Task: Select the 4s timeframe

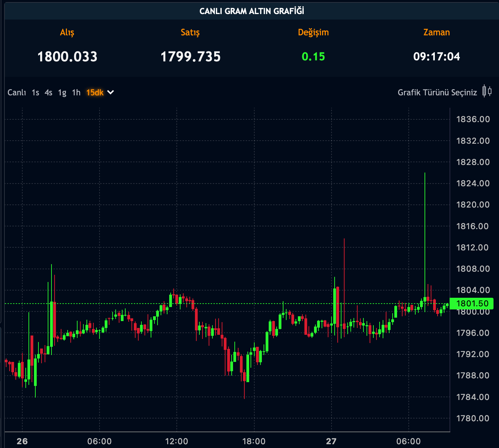Action: (x=48, y=93)
